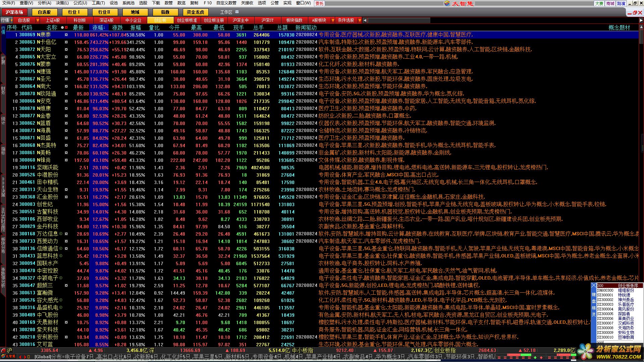The image size is (644, 362).
Task: Open the 分析(A) menu
Action: tap(44, 3)
